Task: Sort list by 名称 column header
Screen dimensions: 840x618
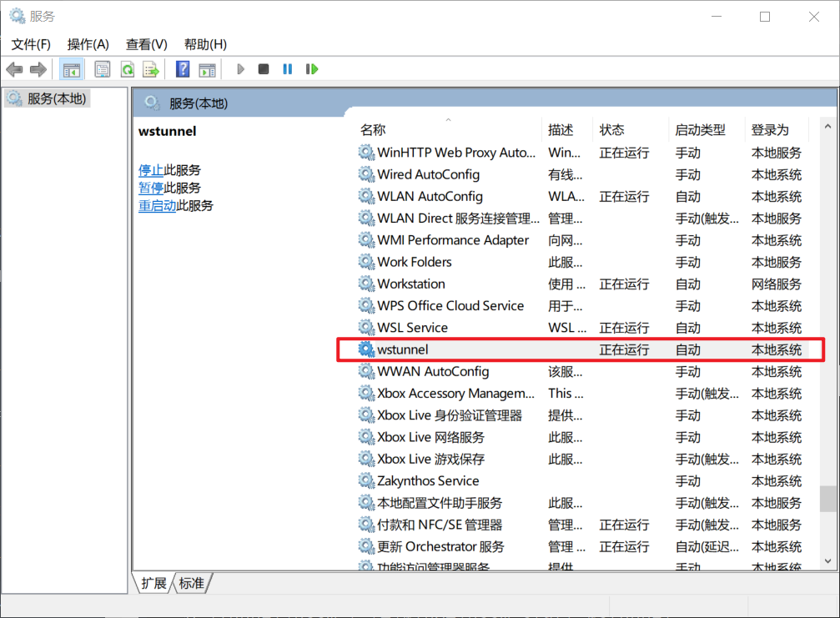Action: pos(373,130)
